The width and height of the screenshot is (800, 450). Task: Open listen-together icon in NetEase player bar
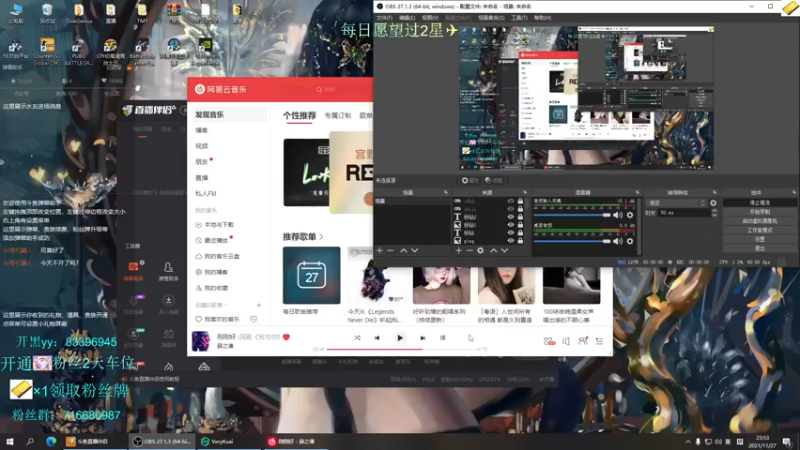(x=583, y=341)
